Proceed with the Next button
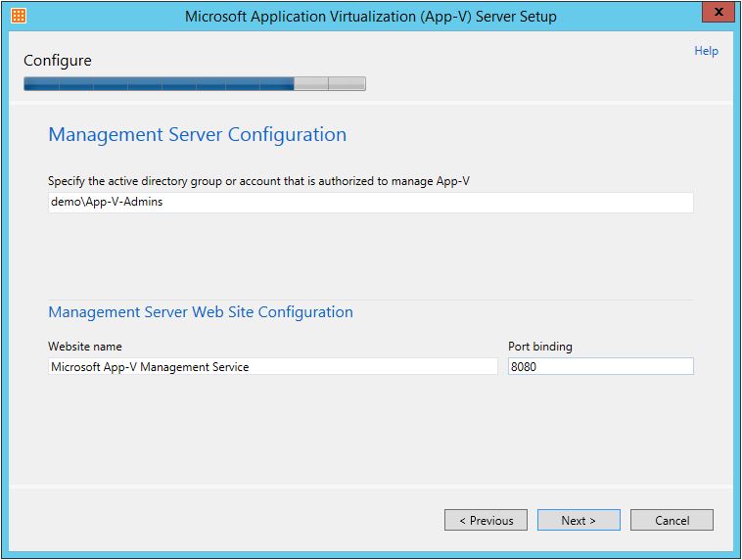Screen dimensions: 742x560 (579, 520)
